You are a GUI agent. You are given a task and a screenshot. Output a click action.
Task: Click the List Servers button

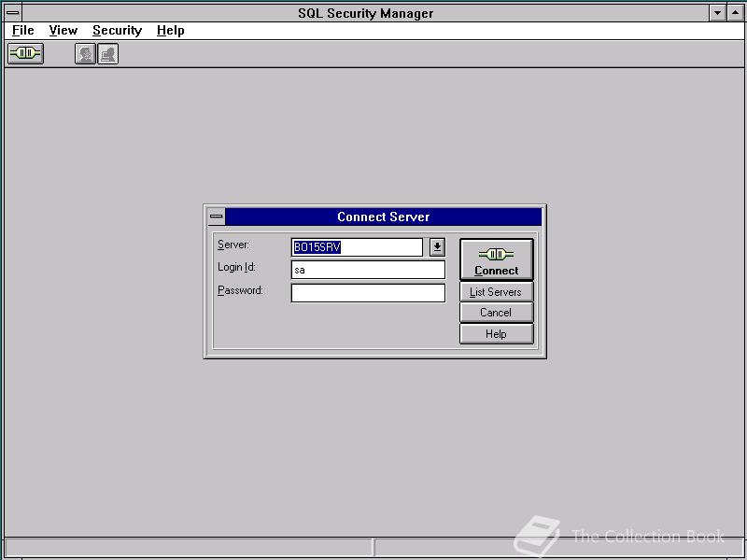coord(497,292)
